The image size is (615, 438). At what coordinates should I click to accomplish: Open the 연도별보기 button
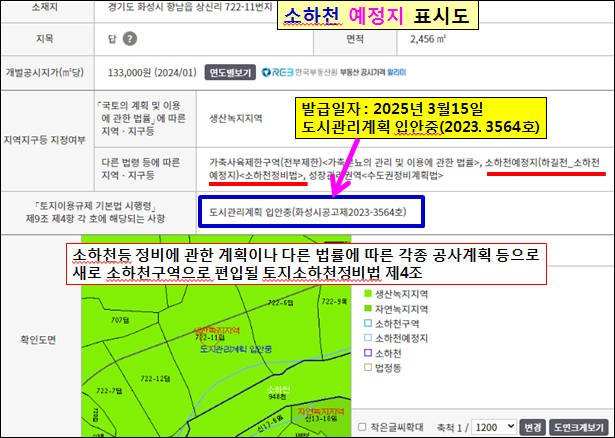click(x=230, y=73)
